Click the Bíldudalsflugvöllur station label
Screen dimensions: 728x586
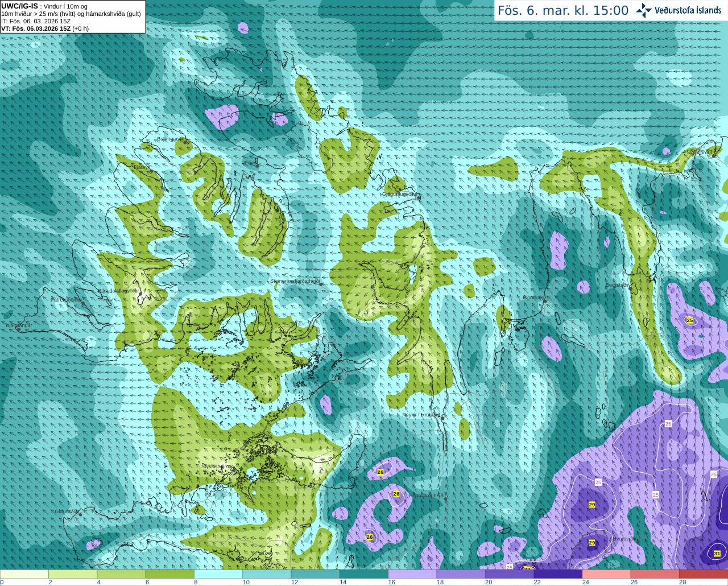(x=119, y=291)
